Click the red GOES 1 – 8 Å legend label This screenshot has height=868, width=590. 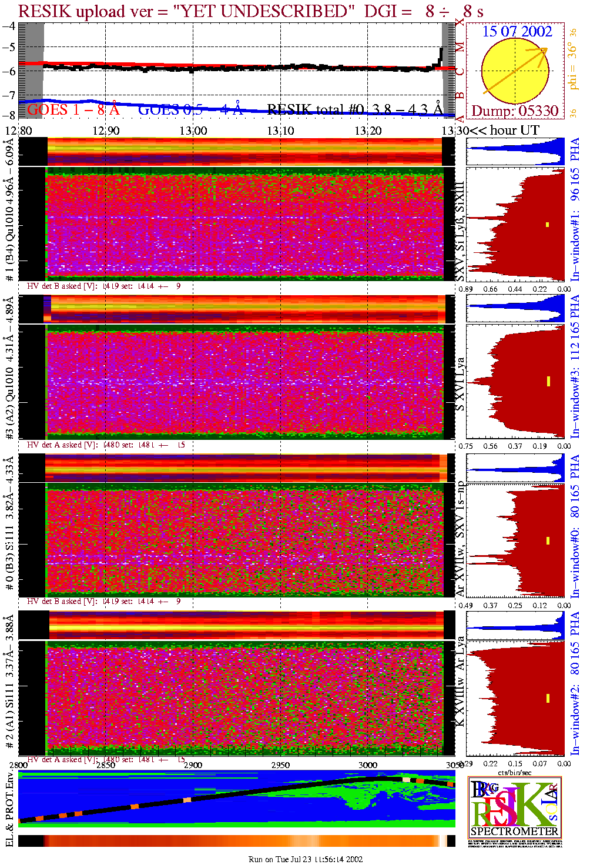73,110
